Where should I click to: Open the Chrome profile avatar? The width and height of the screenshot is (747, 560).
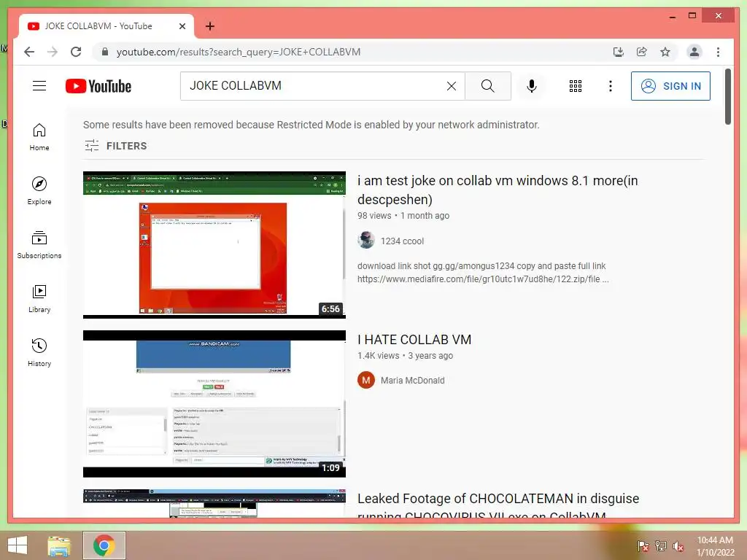pos(694,52)
